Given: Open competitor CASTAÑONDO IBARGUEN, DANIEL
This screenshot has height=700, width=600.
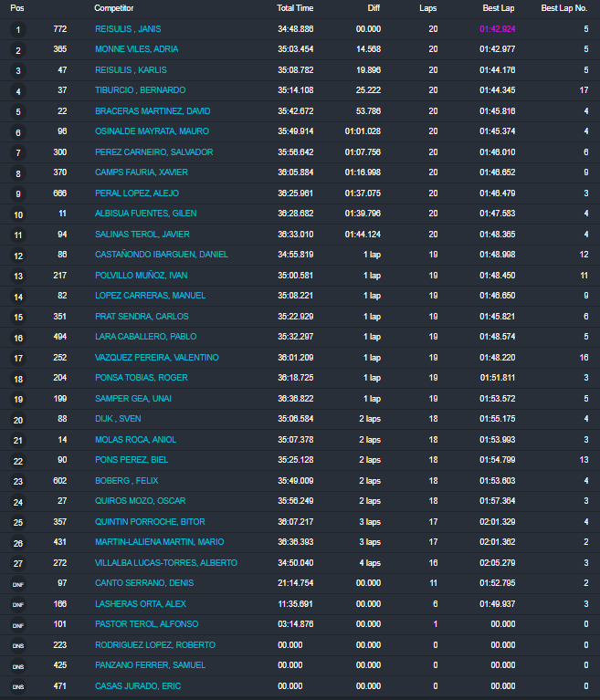Looking at the screenshot, I should (x=161, y=255).
